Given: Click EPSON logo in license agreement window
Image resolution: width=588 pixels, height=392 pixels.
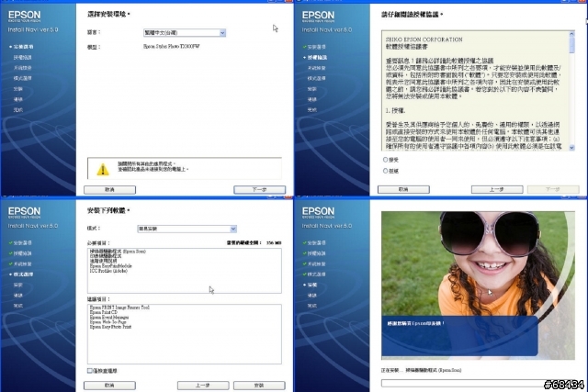Looking at the screenshot, I should 318,17.
